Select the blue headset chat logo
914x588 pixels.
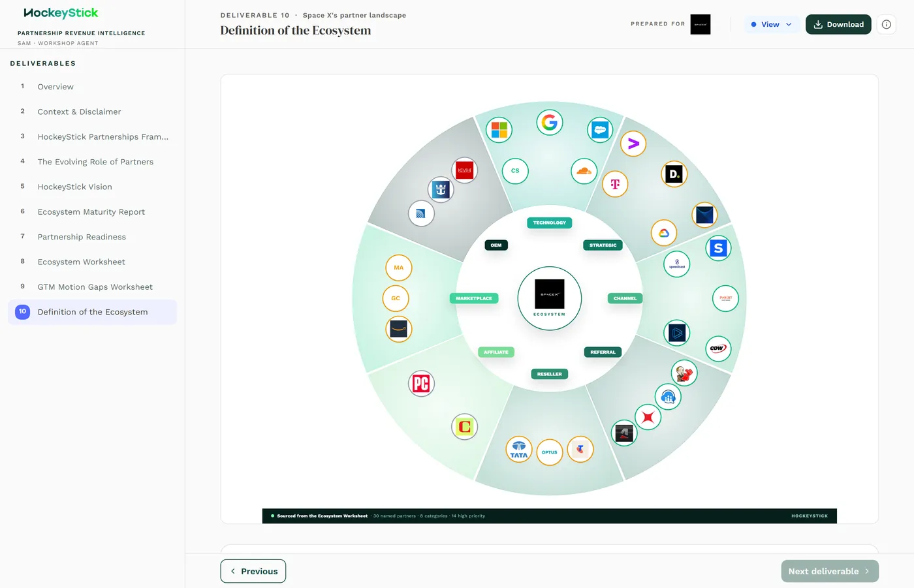tap(668, 397)
